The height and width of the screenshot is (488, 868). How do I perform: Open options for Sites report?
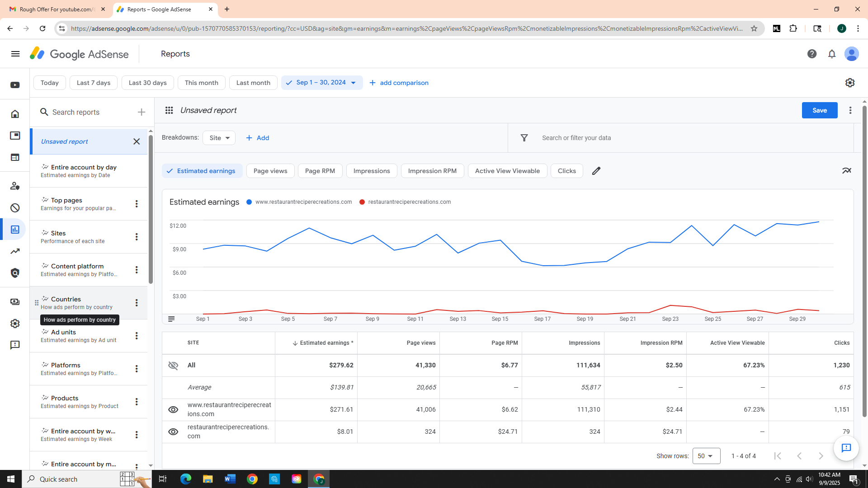pyautogui.click(x=137, y=237)
